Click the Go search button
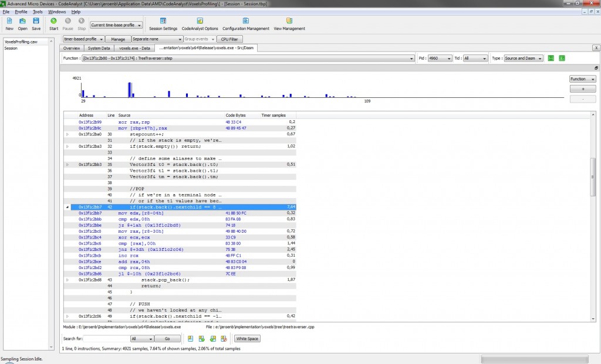 pyautogui.click(x=167, y=339)
